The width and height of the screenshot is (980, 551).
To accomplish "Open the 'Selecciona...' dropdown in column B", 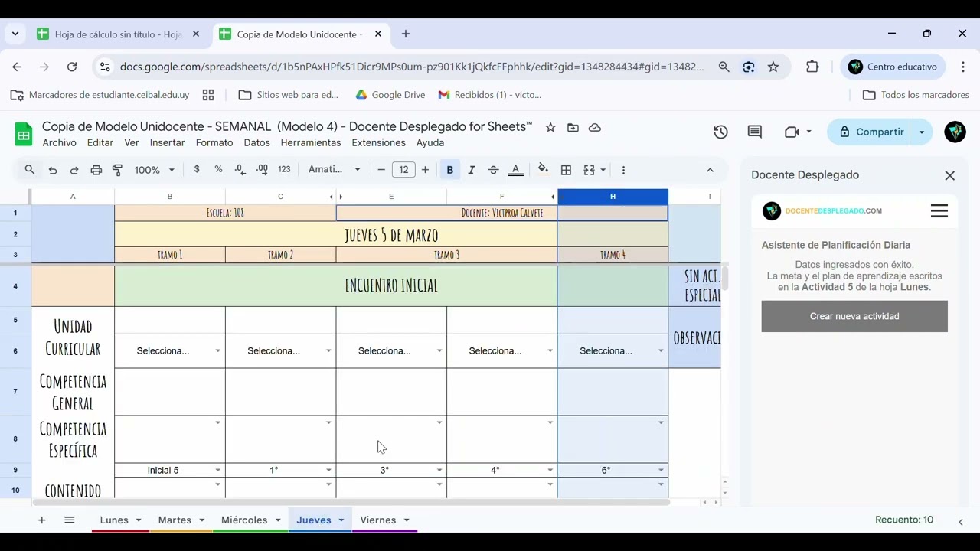I will click(x=217, y=351).
